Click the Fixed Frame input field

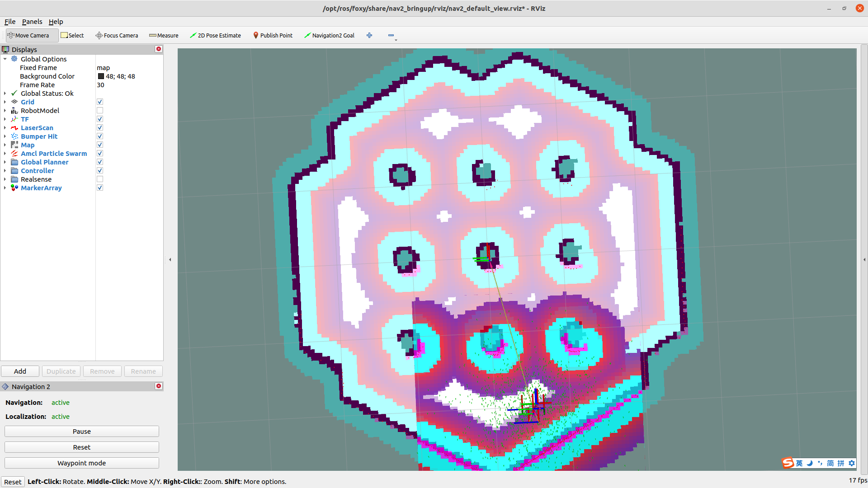tap(125, 67)
